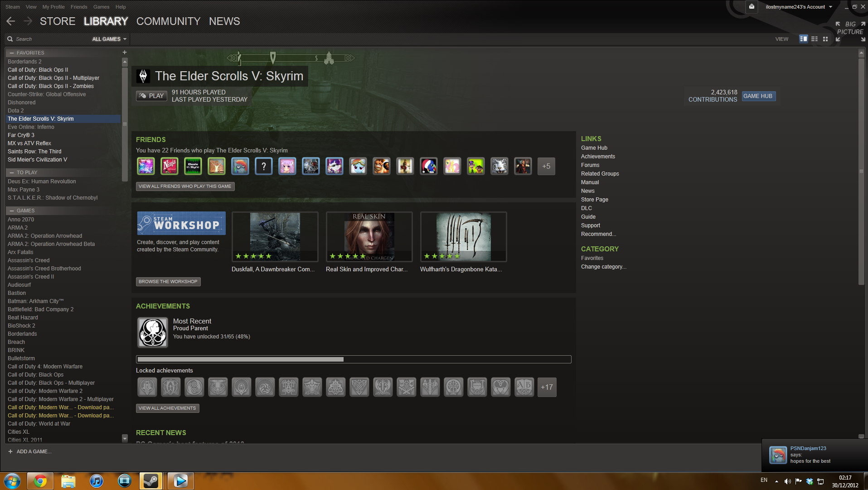
Task: Open the Forums link
Action: coord(590,165)
